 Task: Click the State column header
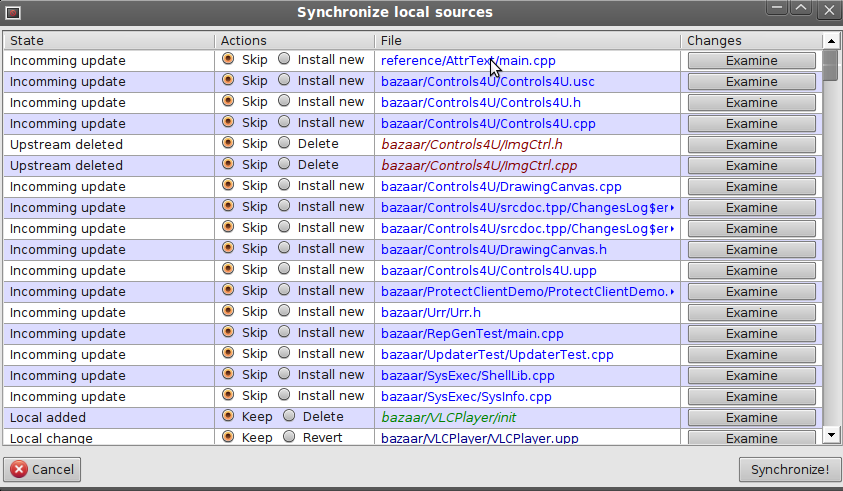point(108,41)
